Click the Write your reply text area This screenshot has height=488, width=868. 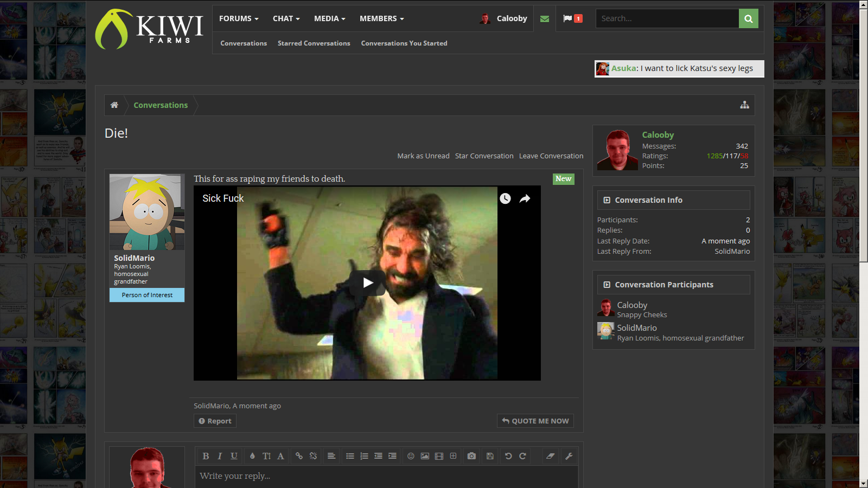pyautogui.click(x=386, y=477)
